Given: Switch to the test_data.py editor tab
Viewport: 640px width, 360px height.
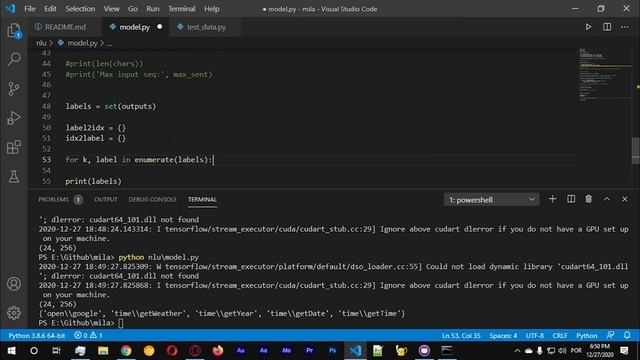Looking at the screenshot, I should click(206, 27).
